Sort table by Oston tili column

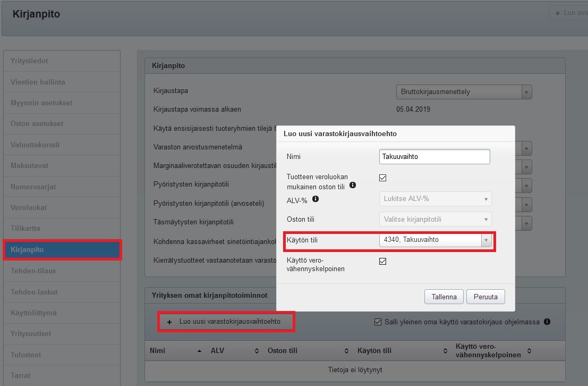tap(346, 351)
